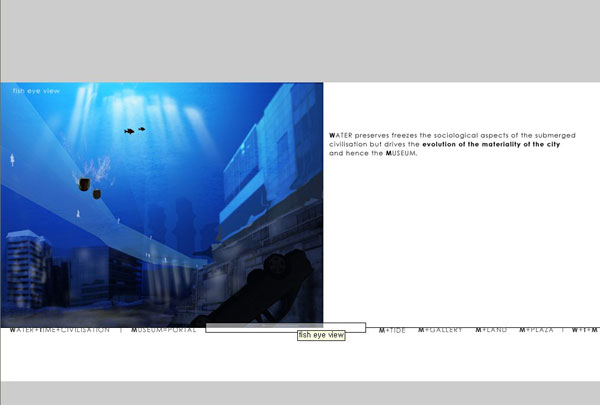This screenshot has width=600, height=405.
Task: Open the MUSEUM=PORTAL navigation link
Action: tap(164, 330)
